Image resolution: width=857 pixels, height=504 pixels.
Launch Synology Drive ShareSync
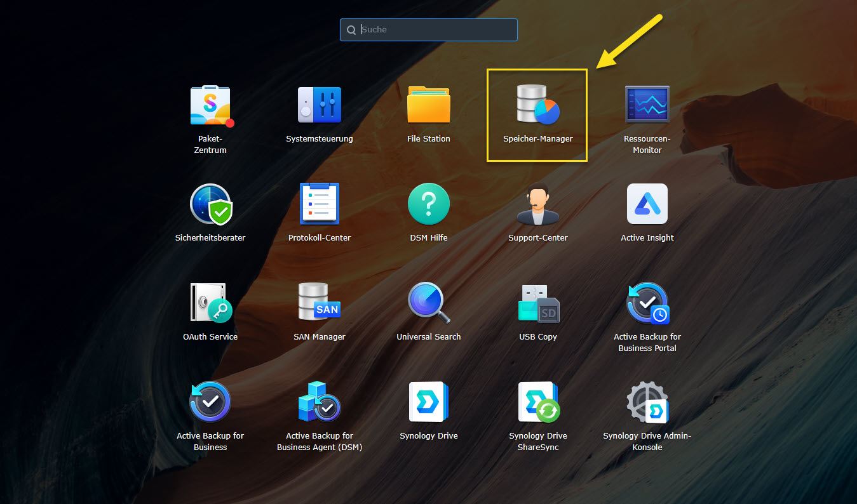tap(537, 402)
